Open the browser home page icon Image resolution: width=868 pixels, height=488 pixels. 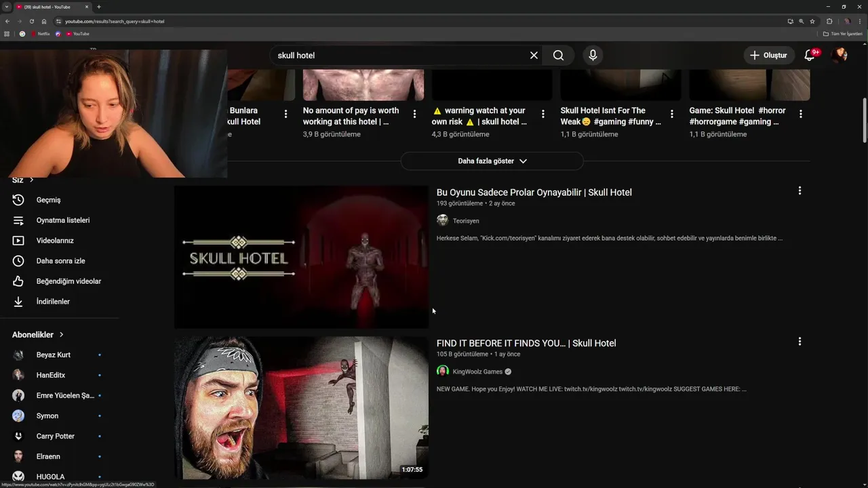[x=44, y=21]
